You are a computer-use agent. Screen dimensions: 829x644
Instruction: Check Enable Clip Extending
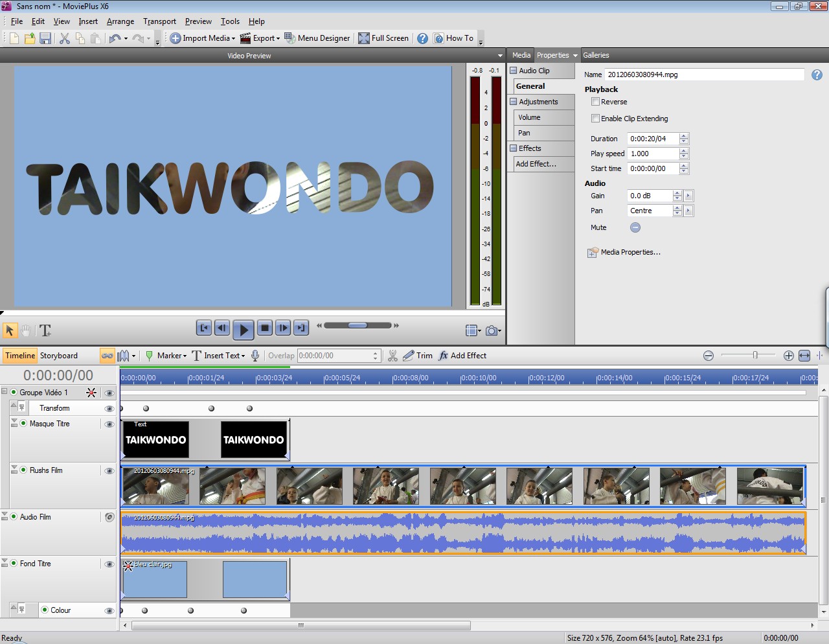coord(595,119)
